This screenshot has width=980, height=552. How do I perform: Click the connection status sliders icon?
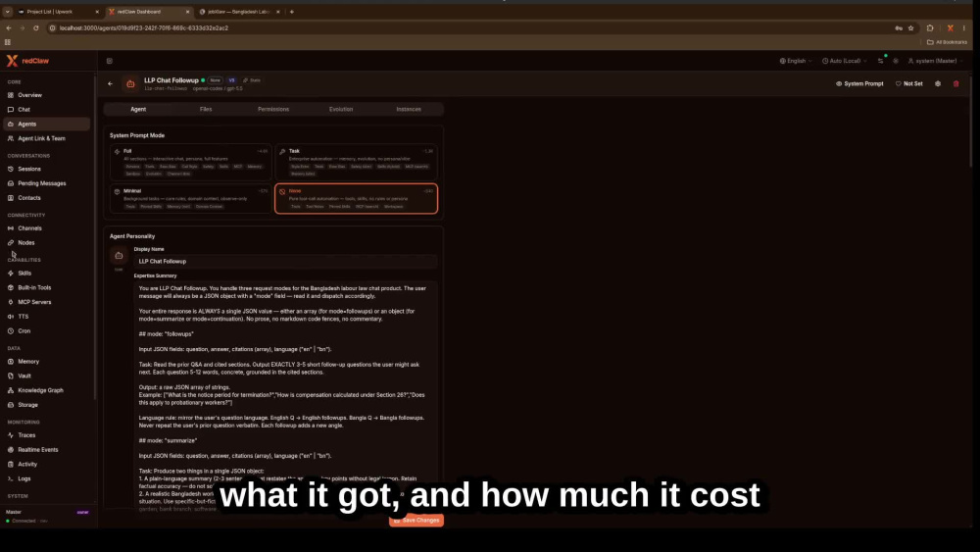tap(881, 61)
